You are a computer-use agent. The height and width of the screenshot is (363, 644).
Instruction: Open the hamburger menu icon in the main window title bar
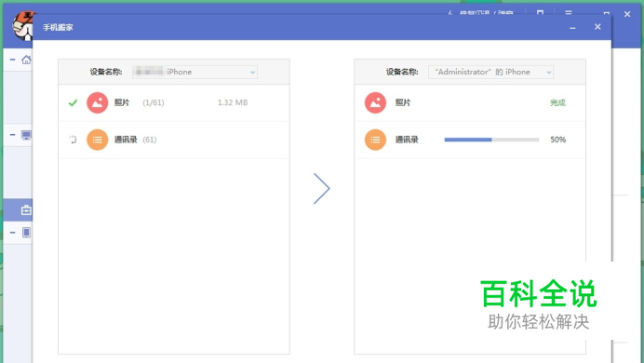pos(569,13)
